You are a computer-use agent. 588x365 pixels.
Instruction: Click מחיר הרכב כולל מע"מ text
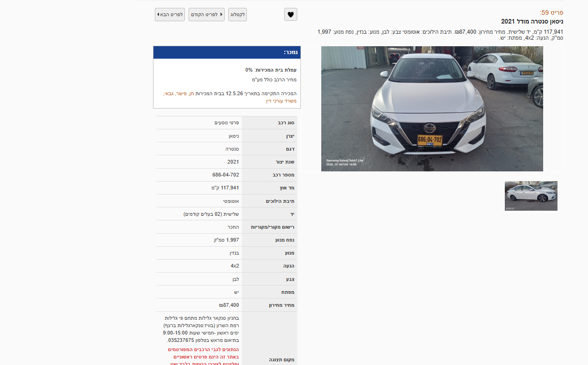271,79
